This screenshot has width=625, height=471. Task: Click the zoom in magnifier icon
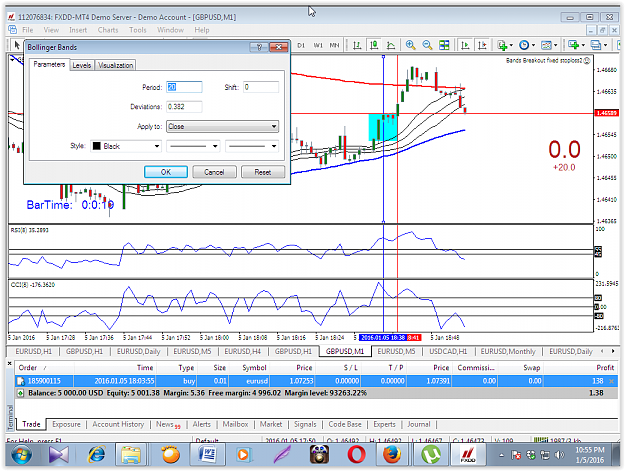(411, 45)
